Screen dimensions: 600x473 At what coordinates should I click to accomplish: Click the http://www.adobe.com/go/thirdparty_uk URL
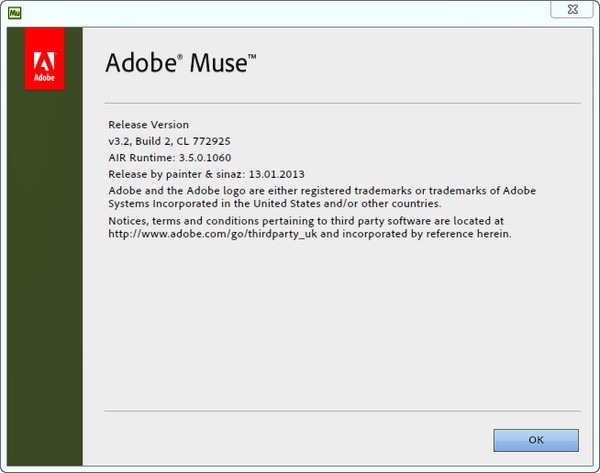(213, 234)
